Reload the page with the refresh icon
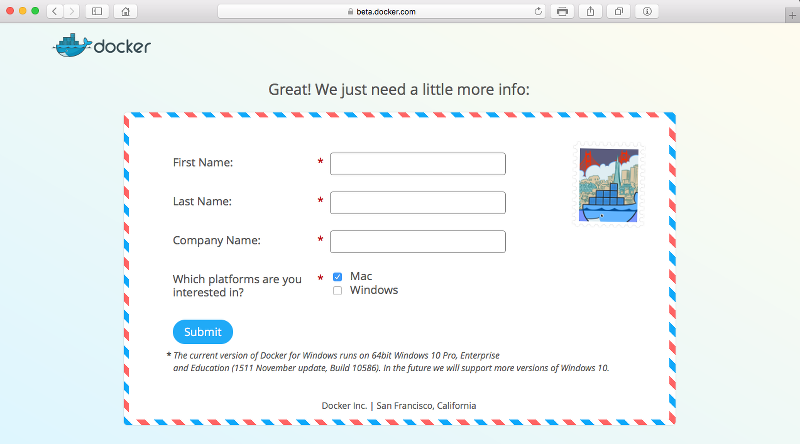Image resolution: width=800 pixels, height=444 pixels. point(538,11)
